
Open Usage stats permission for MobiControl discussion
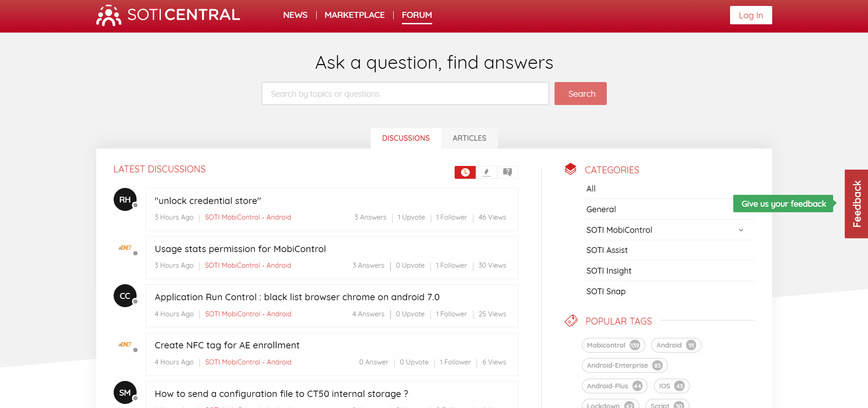pyautogui.click(x=240, y=249)
